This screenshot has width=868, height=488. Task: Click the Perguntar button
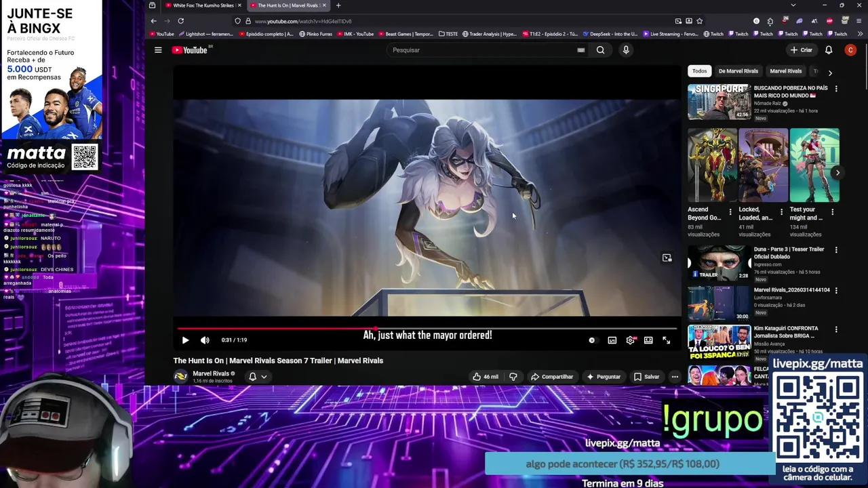click(604, 377)
